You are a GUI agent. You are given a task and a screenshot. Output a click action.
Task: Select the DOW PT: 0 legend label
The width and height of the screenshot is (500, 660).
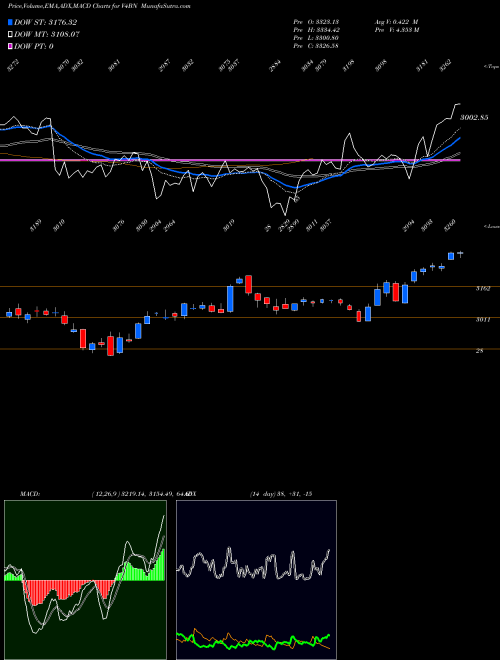click(34, 46)
